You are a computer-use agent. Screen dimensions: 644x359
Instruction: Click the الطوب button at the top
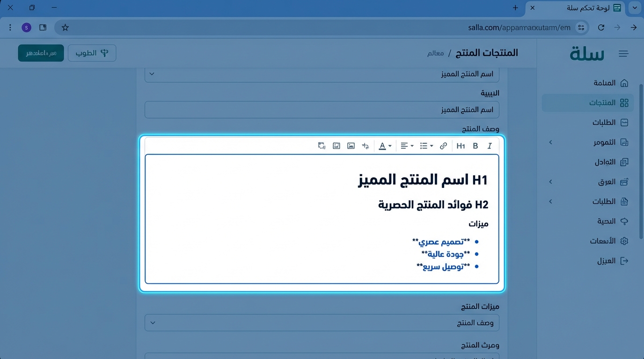pos(92,53)
